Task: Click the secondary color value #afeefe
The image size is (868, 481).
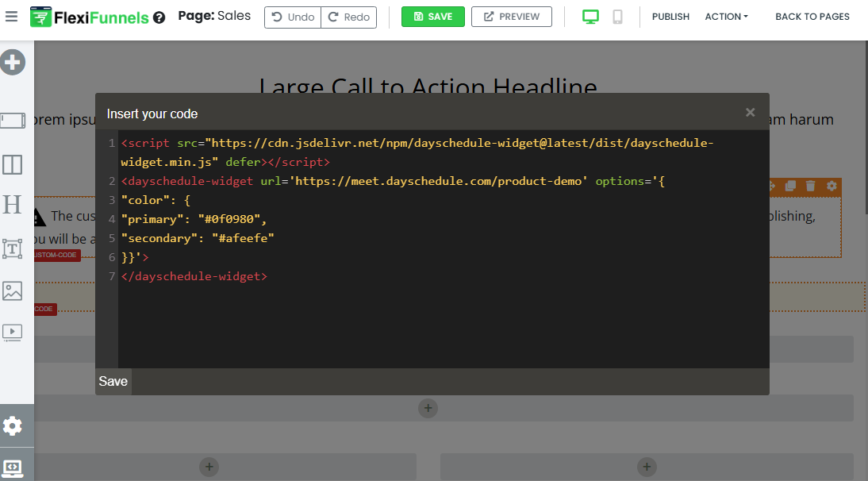Action: pos(243,238)
